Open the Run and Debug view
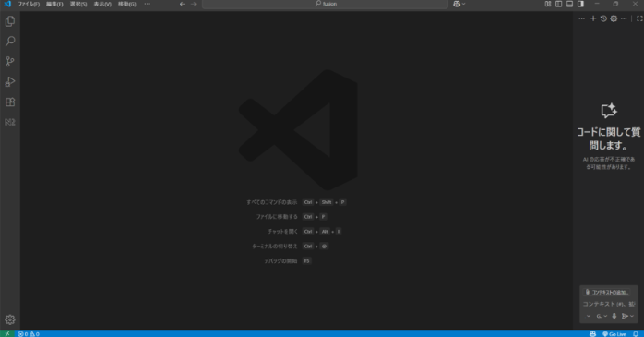The height and width of the screenshot is (337, 644). point(10,81)
